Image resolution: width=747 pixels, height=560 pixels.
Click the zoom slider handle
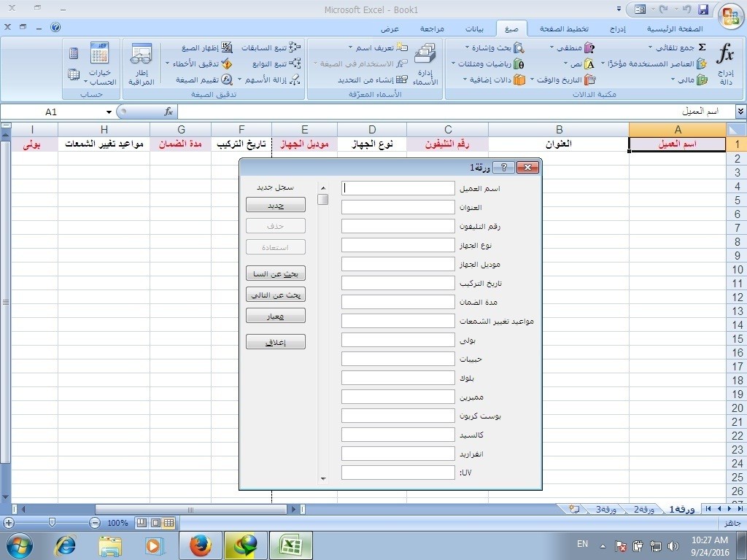[x=52, y=523]
